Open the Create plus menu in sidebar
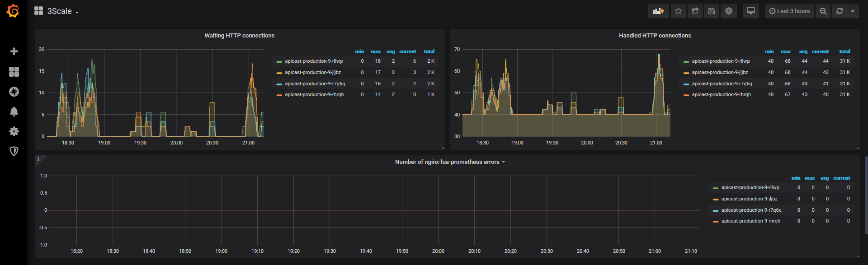The image size is (868, 265). point(14,51)
